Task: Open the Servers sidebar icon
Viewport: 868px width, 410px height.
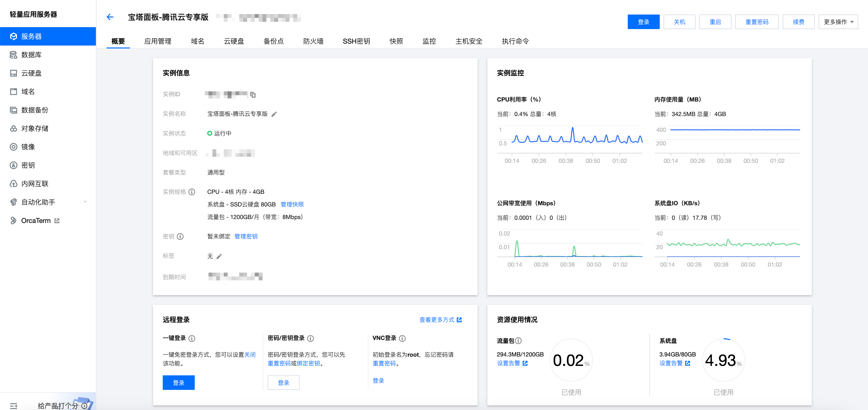Action: (14, 36)
